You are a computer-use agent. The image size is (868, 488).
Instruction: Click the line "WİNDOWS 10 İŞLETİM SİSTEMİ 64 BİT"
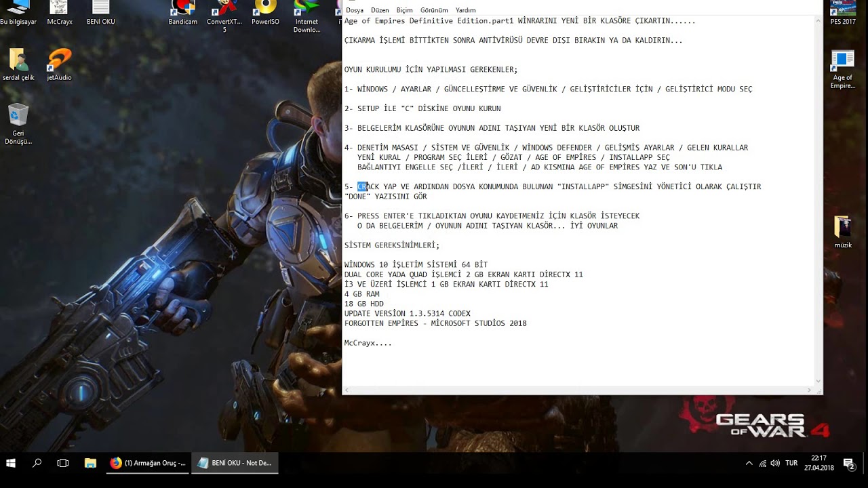(x=416, y=265)
